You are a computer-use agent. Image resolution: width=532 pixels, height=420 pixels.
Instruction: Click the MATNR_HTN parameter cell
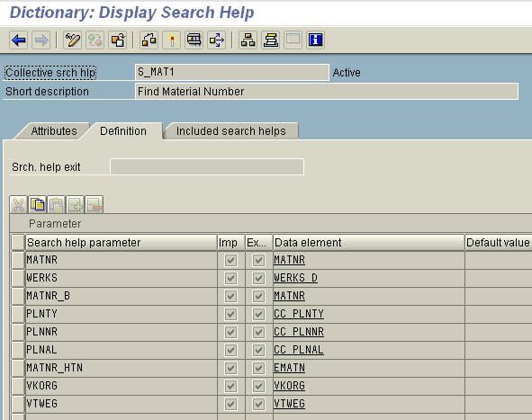(122, 368)
